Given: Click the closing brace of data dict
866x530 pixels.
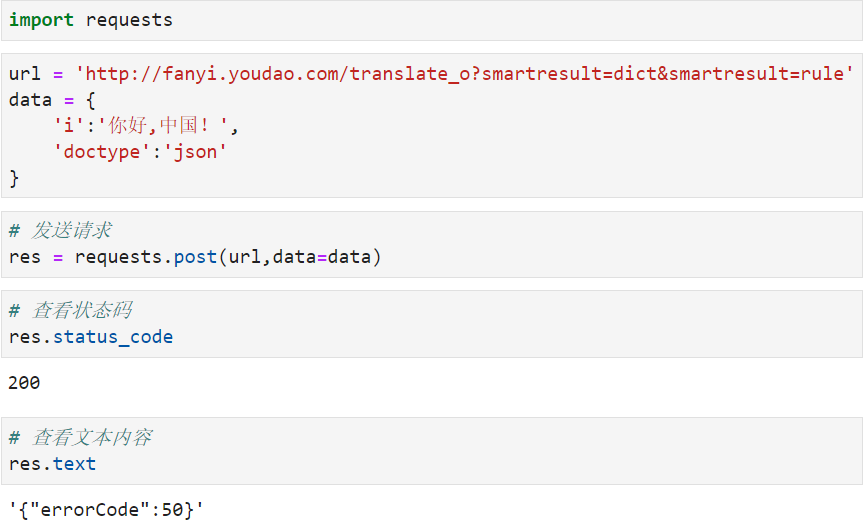Looking at the screenshot, I should tap(14, 178).
